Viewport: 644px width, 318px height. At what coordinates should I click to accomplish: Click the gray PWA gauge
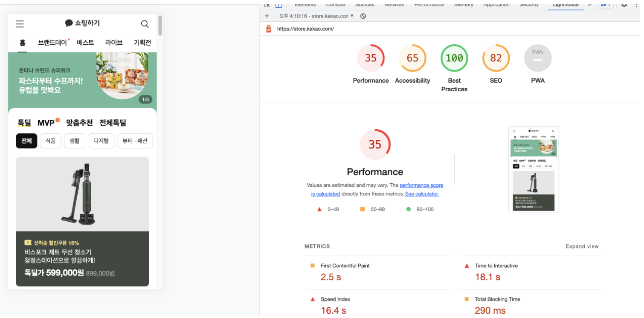pos(538,58)
